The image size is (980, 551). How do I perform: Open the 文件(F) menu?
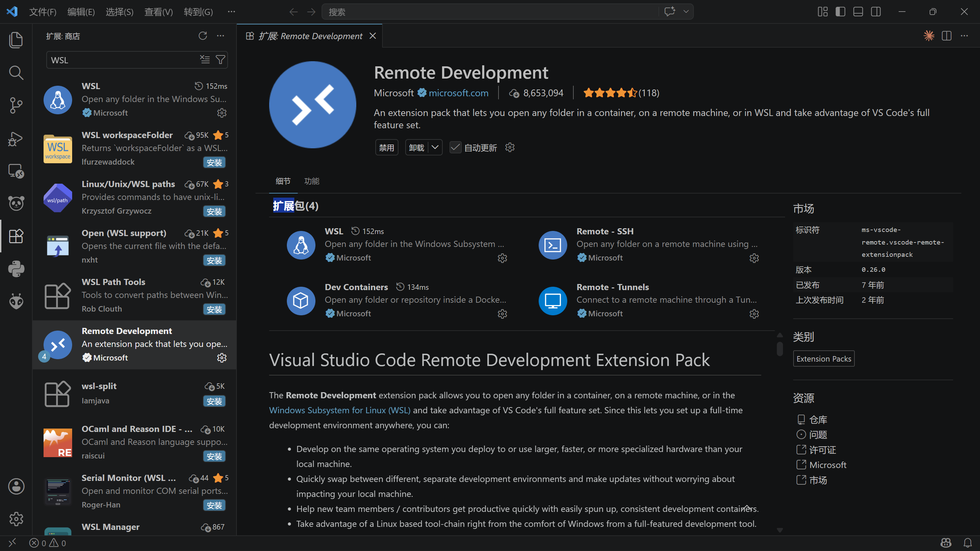(43, 12)
